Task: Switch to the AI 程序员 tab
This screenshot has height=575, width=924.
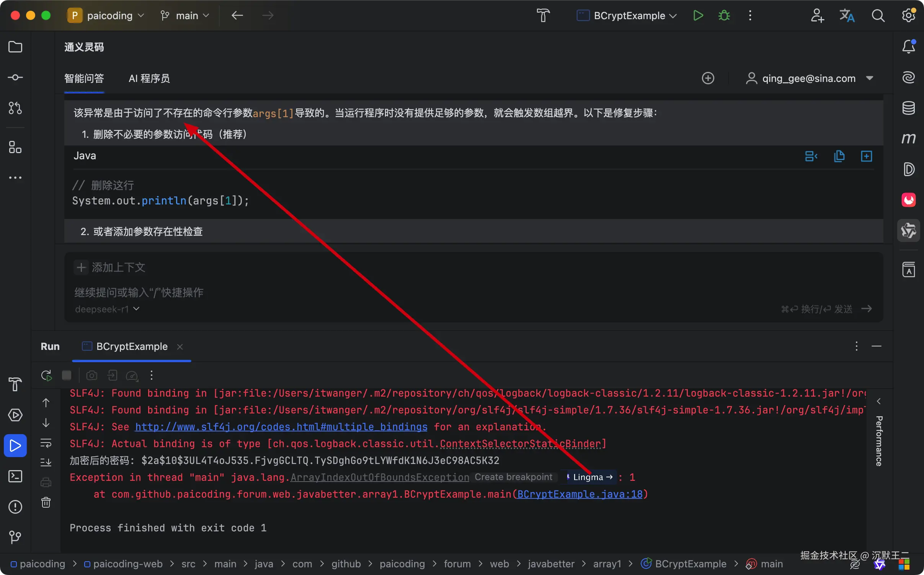Action: (x=149, y=78)
